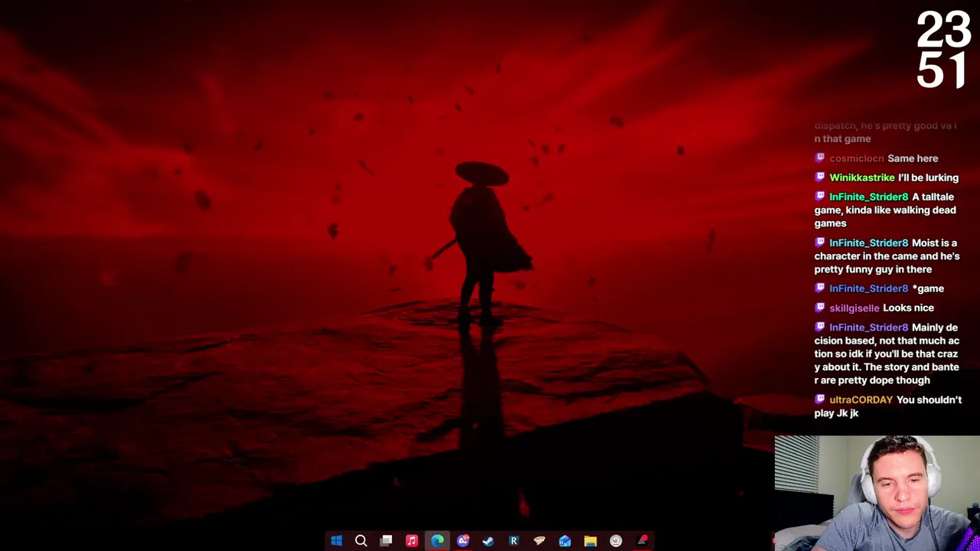This screenshot has height=551, width=980.
Task: Click the 23 51 clock overlay
Action: click(943, 51)
